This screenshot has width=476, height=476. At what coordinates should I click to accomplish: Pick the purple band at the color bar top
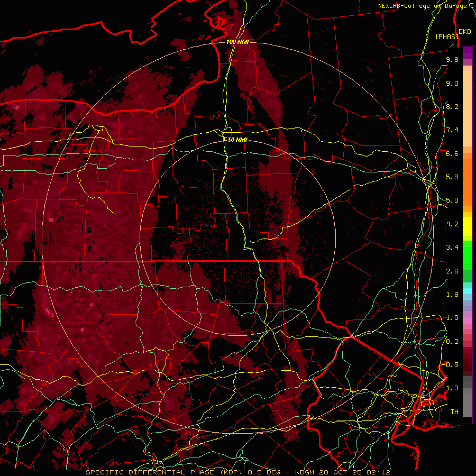point(467,53)
